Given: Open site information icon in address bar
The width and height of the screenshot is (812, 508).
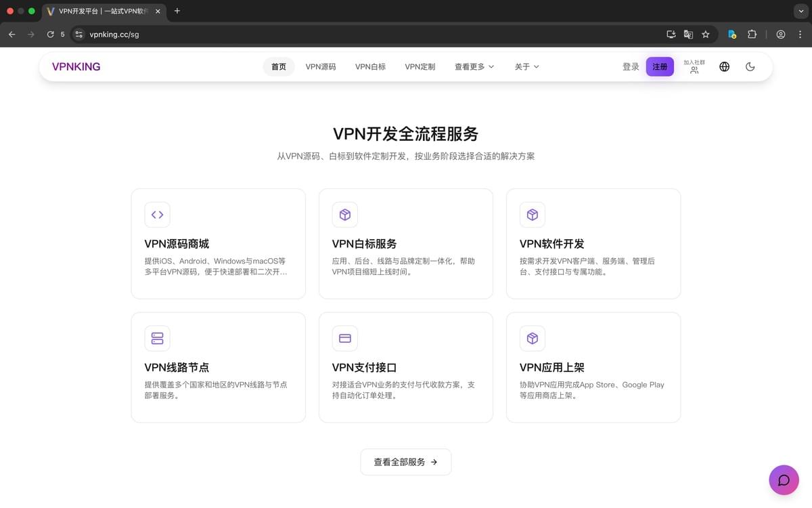Looking at the screenshot, I should point(79,34).
